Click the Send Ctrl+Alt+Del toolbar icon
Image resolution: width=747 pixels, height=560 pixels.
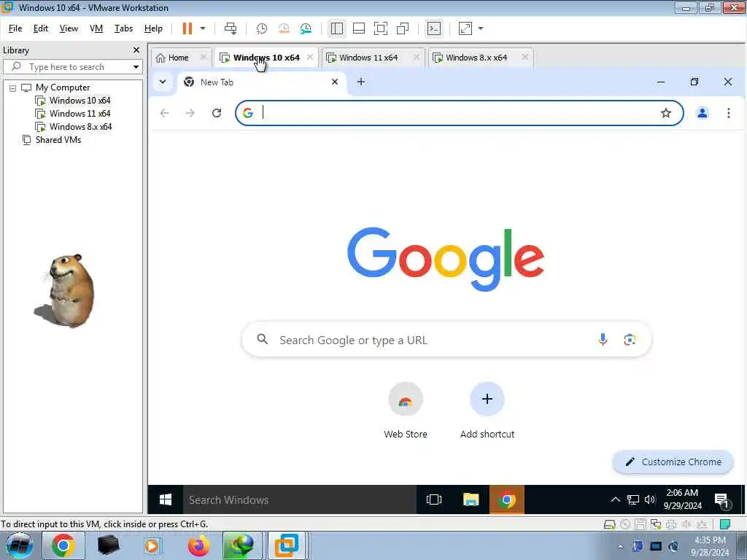point(231,28)
